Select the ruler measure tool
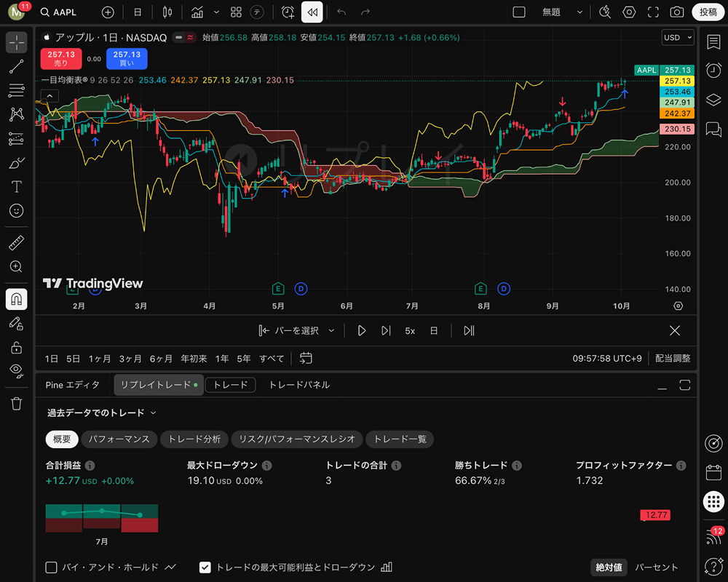Screen dimensions: 728x582 click(x=16, y=242)
